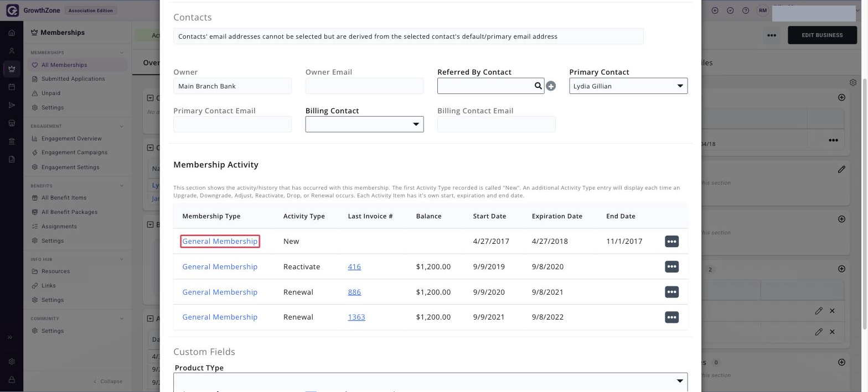
Task: Open Engagement Overview in sidebar
Action: [71, 139]
